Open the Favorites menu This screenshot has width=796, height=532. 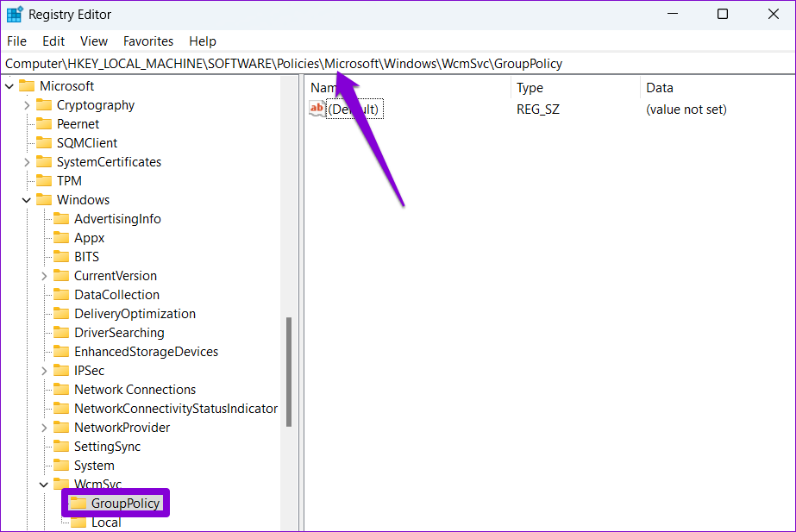coord(148,41)
